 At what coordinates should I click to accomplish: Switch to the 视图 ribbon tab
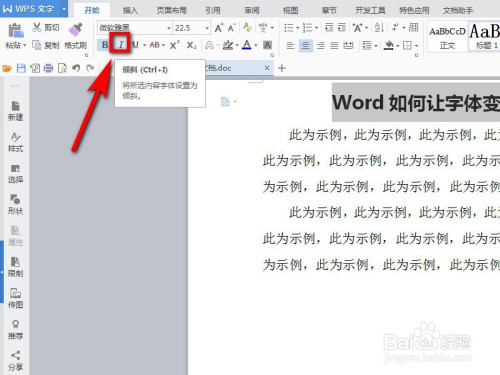pos(290,10)
